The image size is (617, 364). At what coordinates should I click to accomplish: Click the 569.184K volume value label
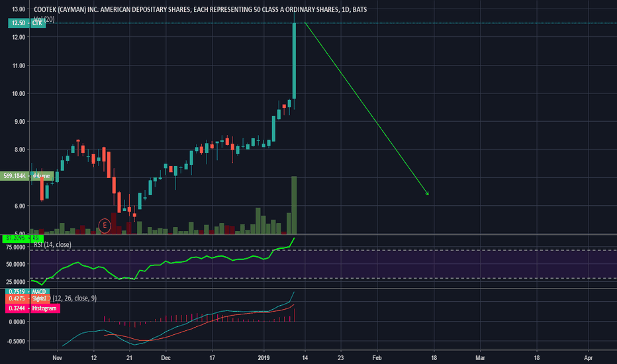(x=15, y=176)
